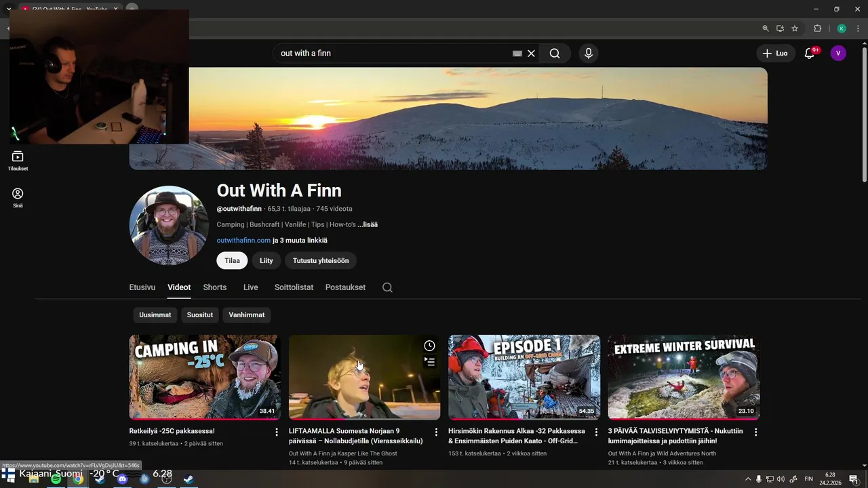
Task: Open Discord from the taskbar
Action: click(122, 479)
